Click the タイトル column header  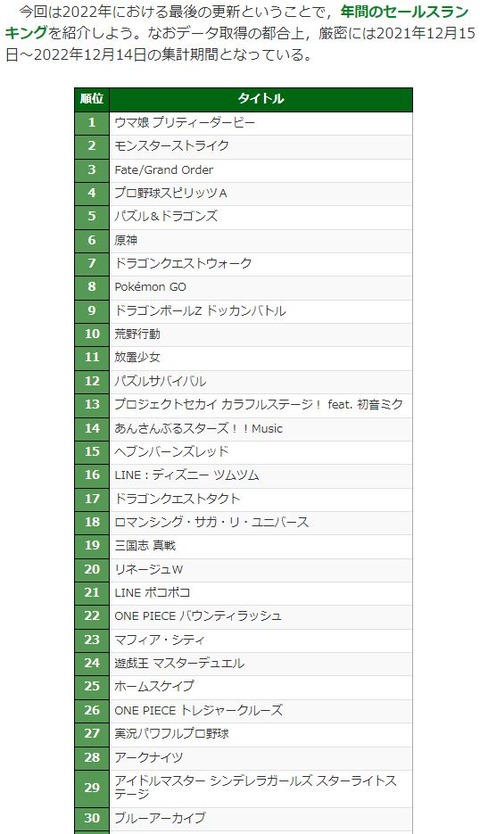coord(261,99)
